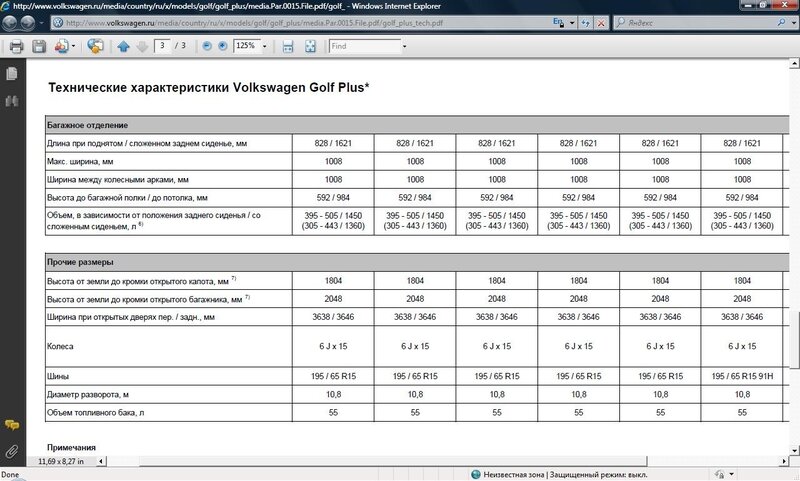Zoom in using the plus button
Image resolution: width=800 pixels, height=481 pixels.
click(222, 46)
